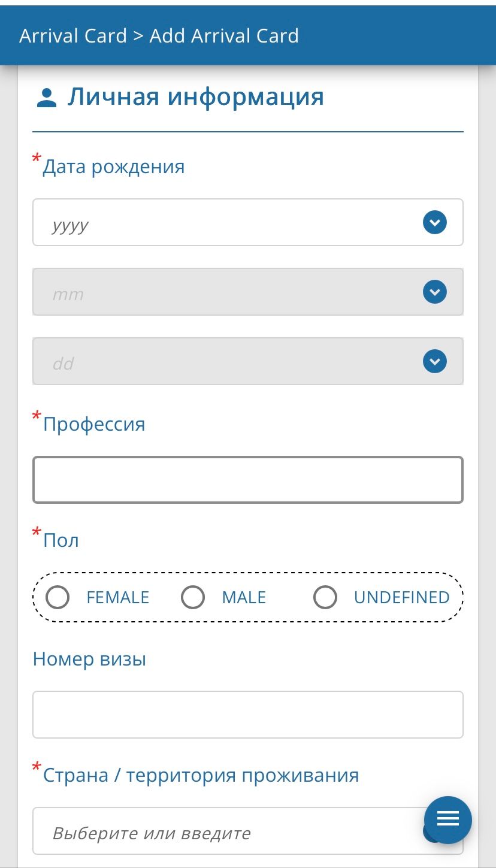Select the FEMALE radio button
496x868 pixels.
coord(58,597)
